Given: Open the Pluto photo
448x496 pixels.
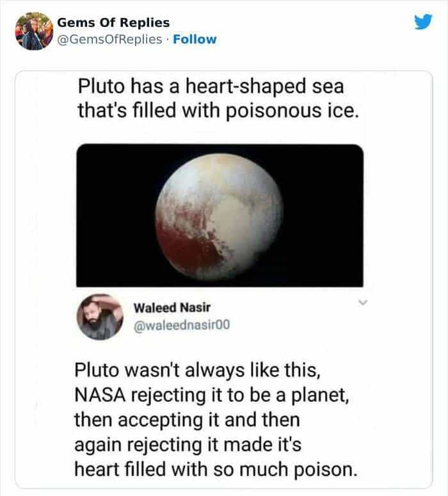Looking at the screenshot, I should (x=220, y=214).
